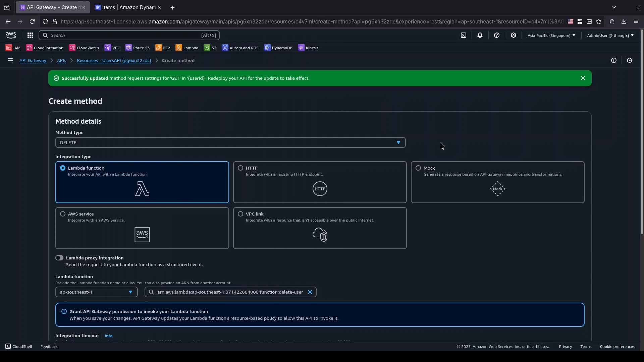Viewport: 644px width, 362px height.
Task: Open the Feedback link
Action: (49, 347)
